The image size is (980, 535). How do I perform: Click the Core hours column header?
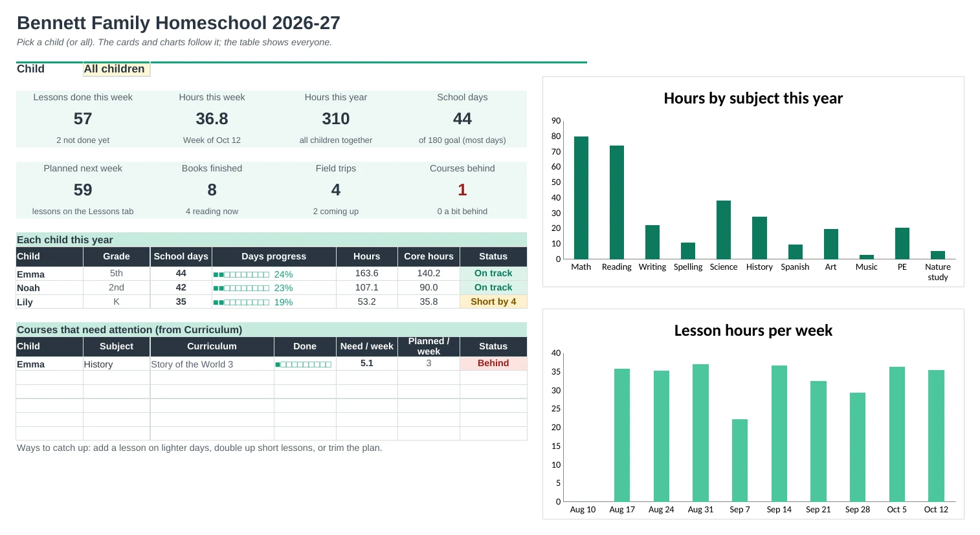point(429,256)
